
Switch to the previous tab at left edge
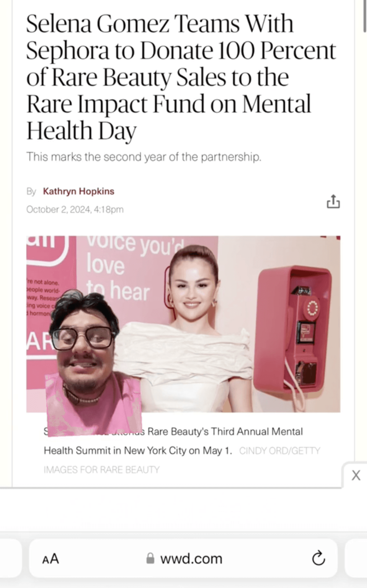click(11, 558)
